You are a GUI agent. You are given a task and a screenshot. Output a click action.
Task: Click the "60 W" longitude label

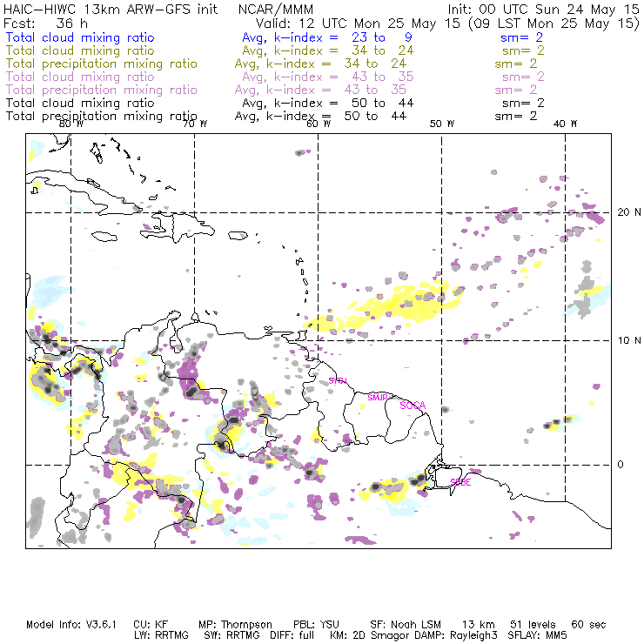pyautogui.click(x=319, y=124)
